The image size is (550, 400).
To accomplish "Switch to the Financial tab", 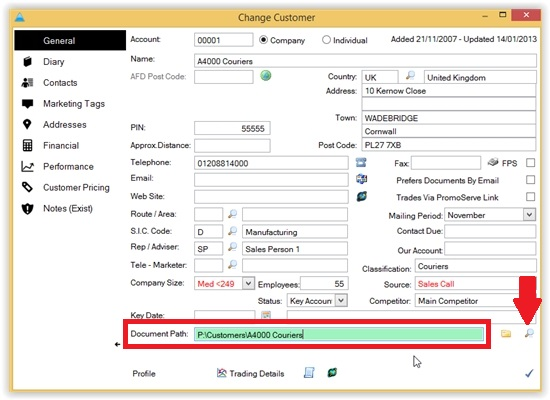I will tap(61, 146).
